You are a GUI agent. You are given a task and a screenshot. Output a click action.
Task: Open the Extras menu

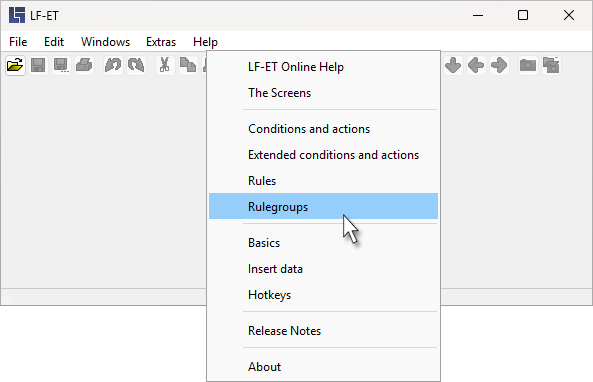point(161,42)
